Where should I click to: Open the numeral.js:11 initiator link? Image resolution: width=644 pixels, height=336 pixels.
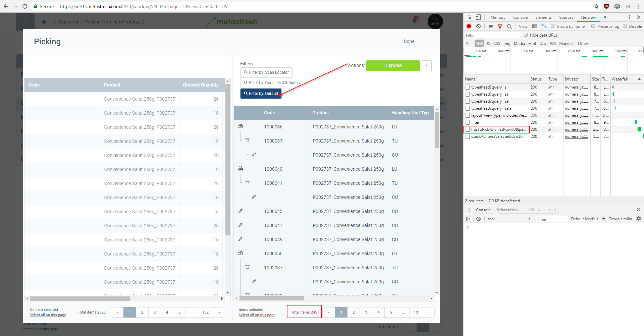[x=576, y=129]
